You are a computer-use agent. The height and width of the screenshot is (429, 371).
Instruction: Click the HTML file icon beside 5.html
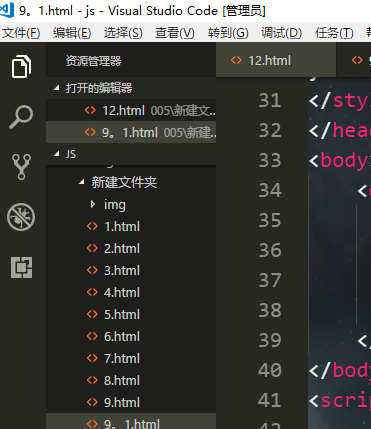click(92, 314)
